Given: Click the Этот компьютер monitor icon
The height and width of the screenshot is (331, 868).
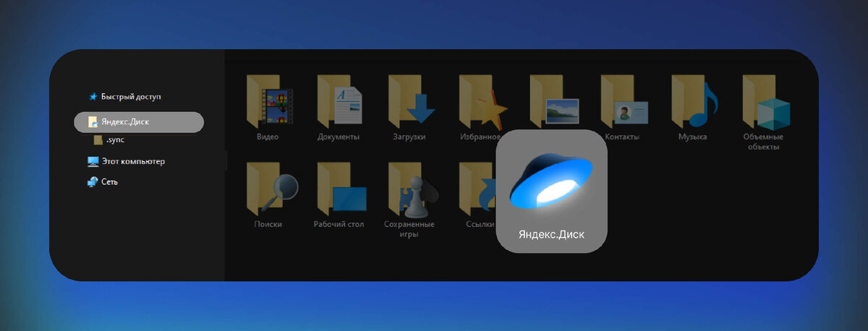Looking at the screenshot, I should point(93,161).
